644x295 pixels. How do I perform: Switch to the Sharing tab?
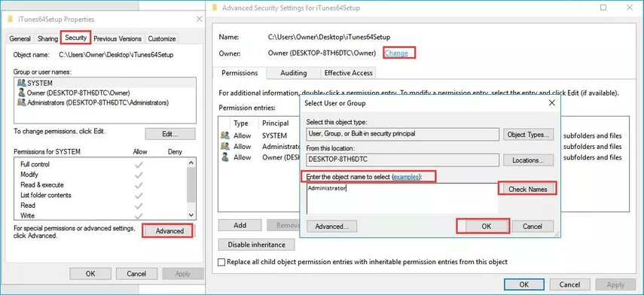(47, 38)
